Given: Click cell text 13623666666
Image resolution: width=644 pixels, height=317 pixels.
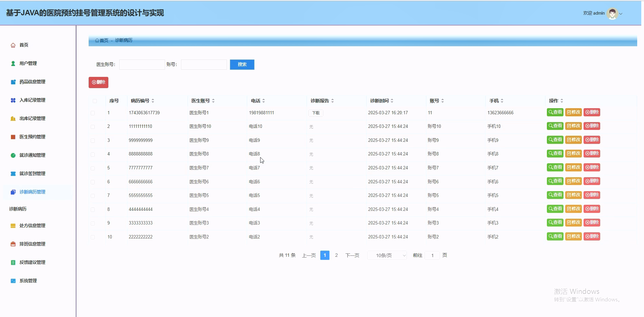Looking at the screenshot, I should 500,113.
